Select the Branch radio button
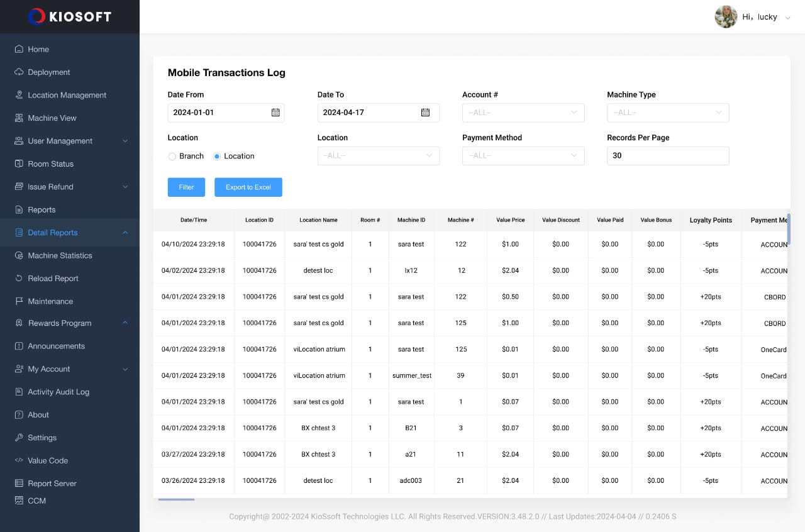This screenshot has height=532, width=805. tap(172, 157)
